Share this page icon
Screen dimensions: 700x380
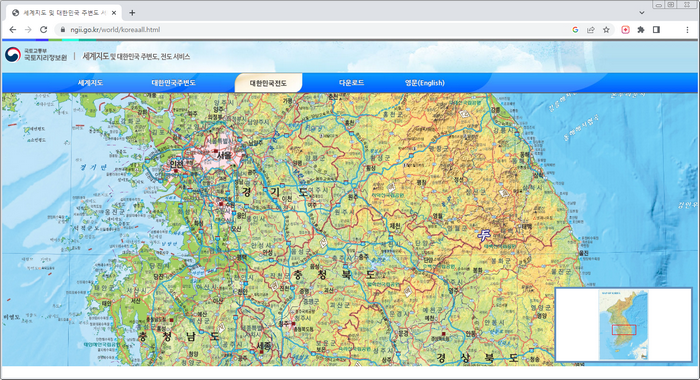click(591, 29)
